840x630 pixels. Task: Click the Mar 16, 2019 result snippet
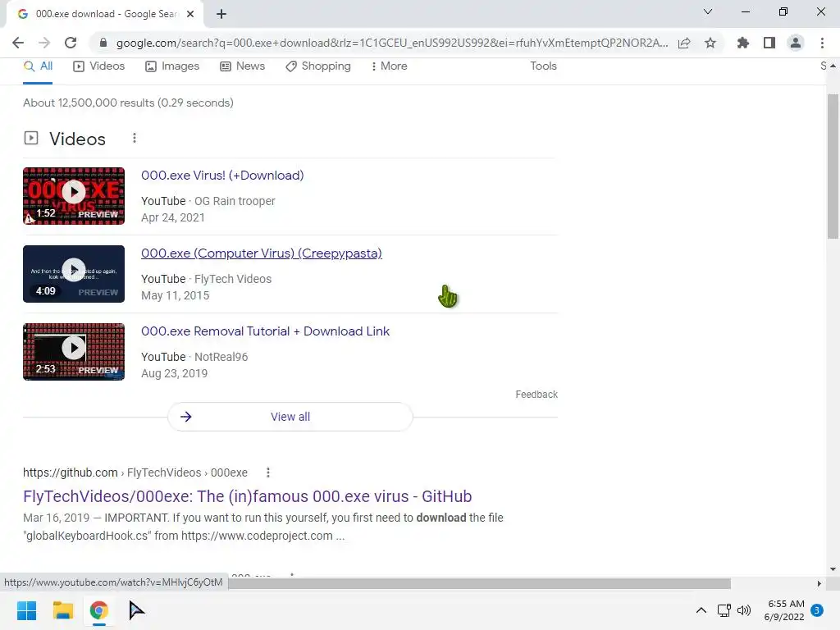(263, 527)
